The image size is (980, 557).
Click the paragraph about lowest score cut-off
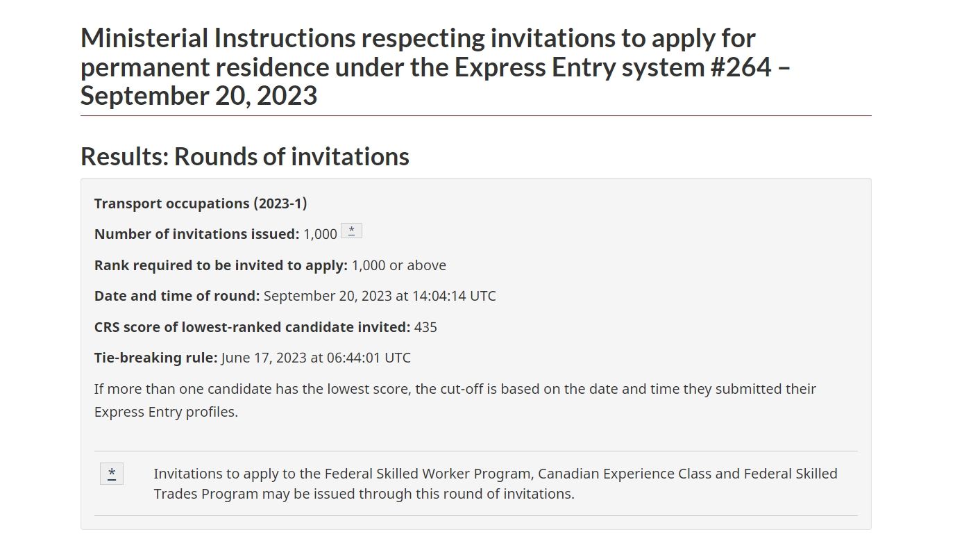tap(455, 400)
